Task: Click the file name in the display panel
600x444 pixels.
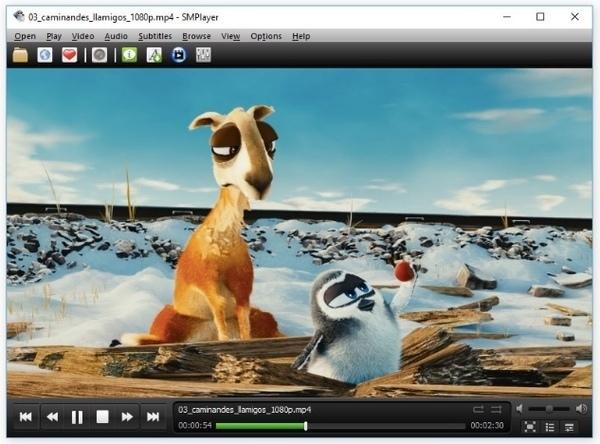Action: 245,410
